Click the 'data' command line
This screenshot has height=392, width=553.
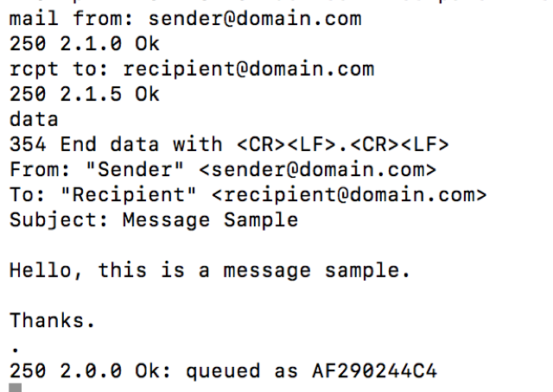(34, 119)
